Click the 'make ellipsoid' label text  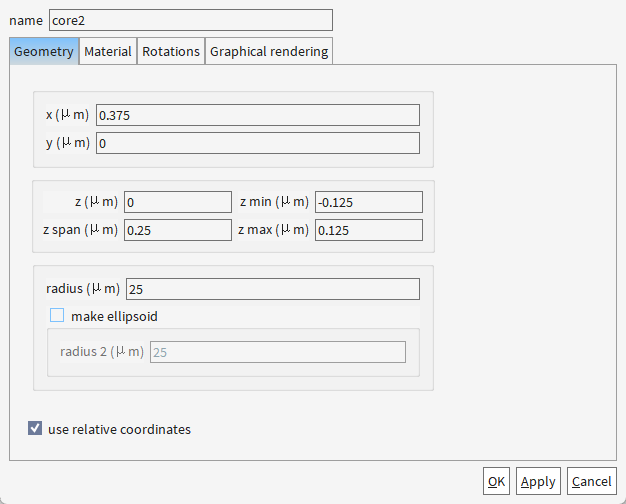(x=114, y=316)
